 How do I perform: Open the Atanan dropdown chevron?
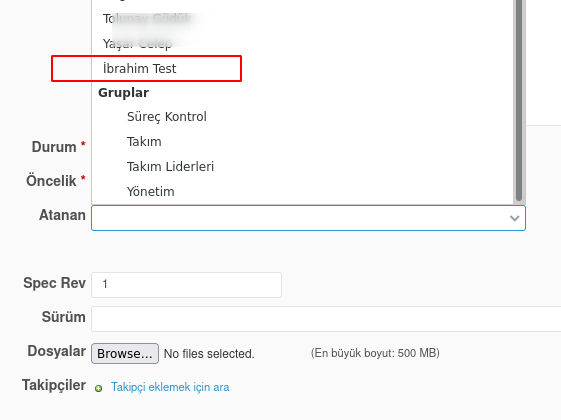514,218
